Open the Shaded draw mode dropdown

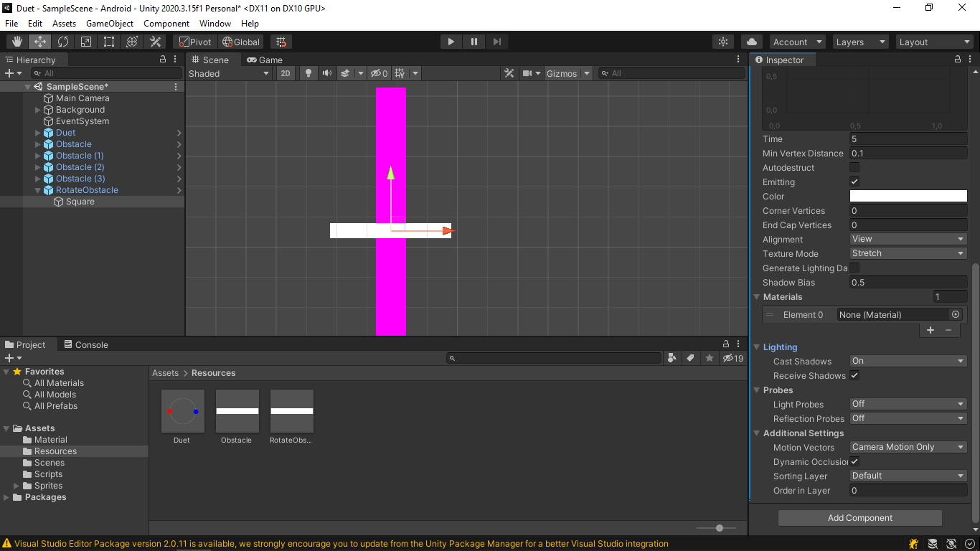229,73
